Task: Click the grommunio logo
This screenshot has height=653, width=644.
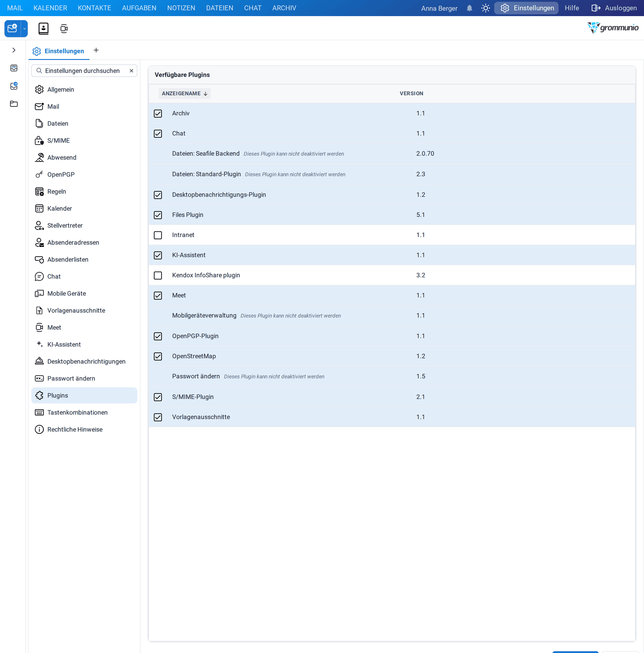Action: 613,28
